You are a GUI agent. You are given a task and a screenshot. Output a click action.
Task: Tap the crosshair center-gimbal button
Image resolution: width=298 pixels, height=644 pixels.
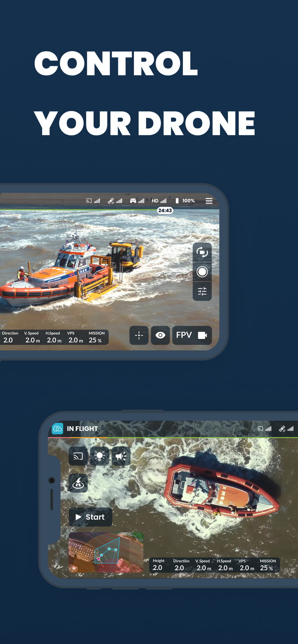point(139,335)
